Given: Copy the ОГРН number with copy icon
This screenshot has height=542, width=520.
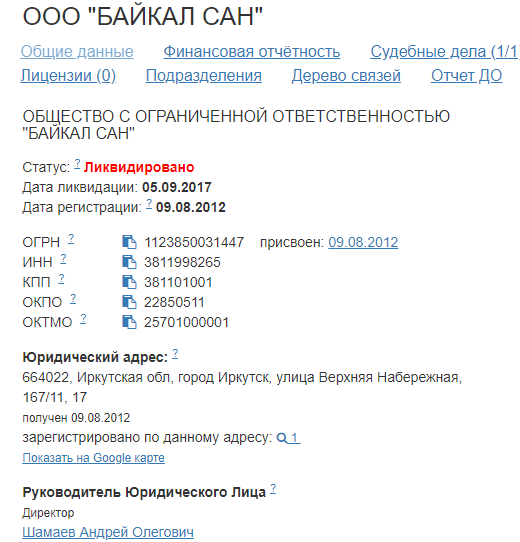Looking at the screenshot, I should (129, 242).
